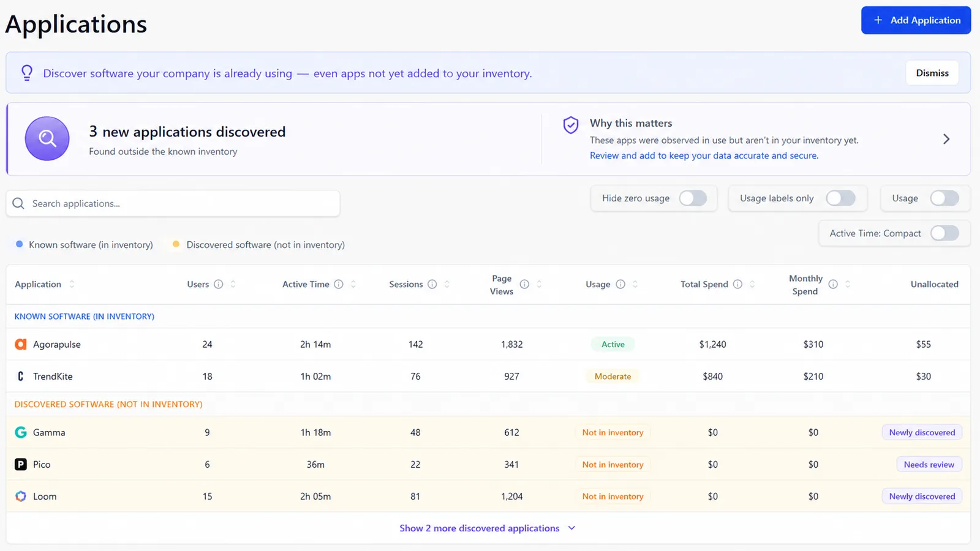
Task: Toggle the Active Time: Compact switch
Action: 944,233
